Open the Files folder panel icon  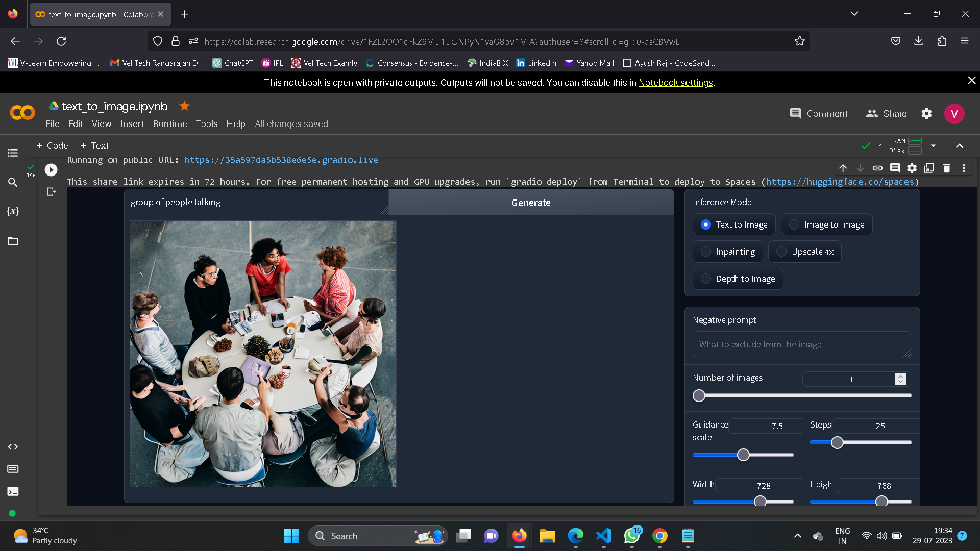click(13, 241)
